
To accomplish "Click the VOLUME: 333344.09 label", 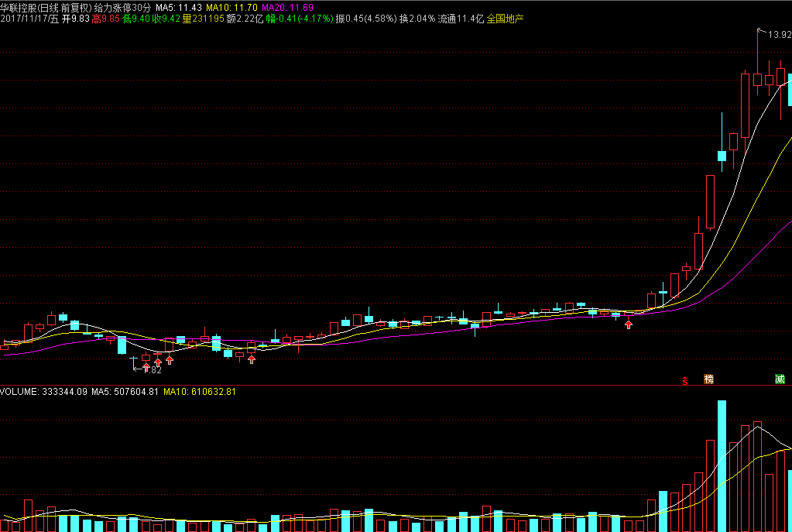I will [45, 392].
